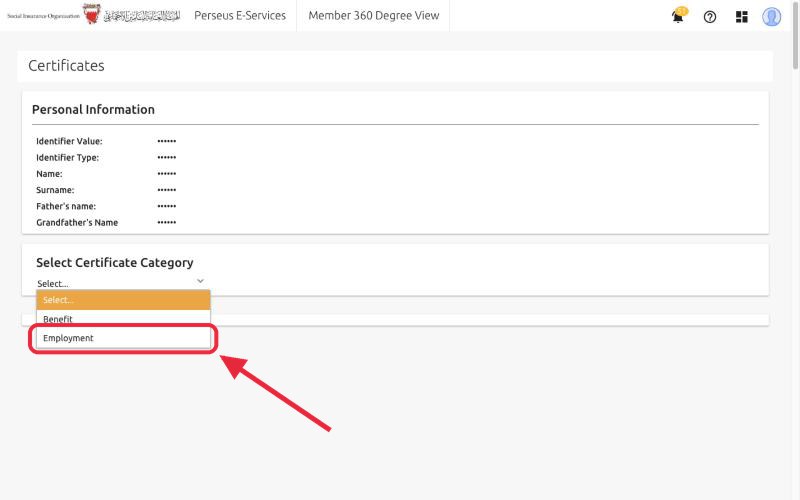Viewport: 800px width, 500px height.
Task: Click the Select Certificate Category combo box
Action: point(120,283)
